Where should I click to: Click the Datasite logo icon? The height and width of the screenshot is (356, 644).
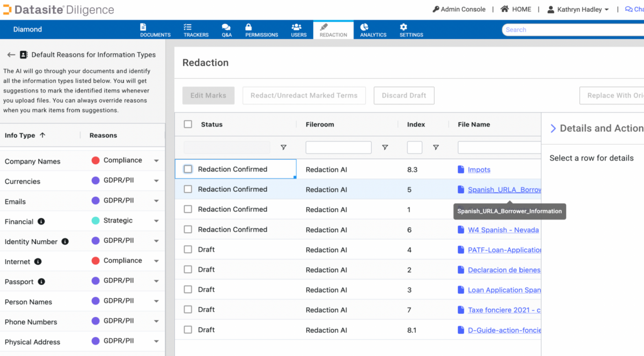point(7,9)
